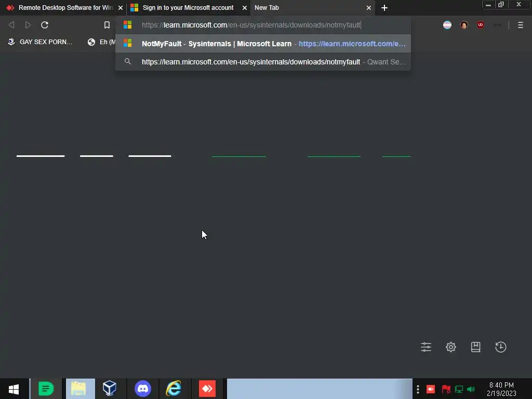The width and height of the screenshot is (532, 399).
Task: Bookmark this page using the bookmark icon
Action: (x=107, y=25)
